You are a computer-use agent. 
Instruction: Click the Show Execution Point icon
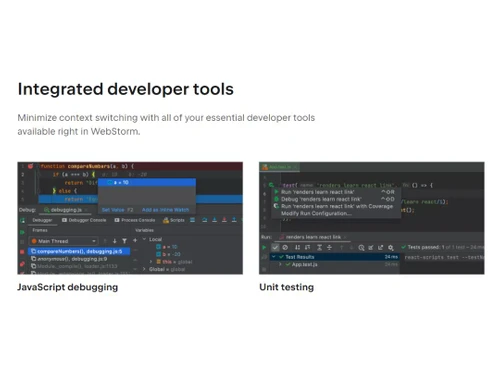[192, 220]
